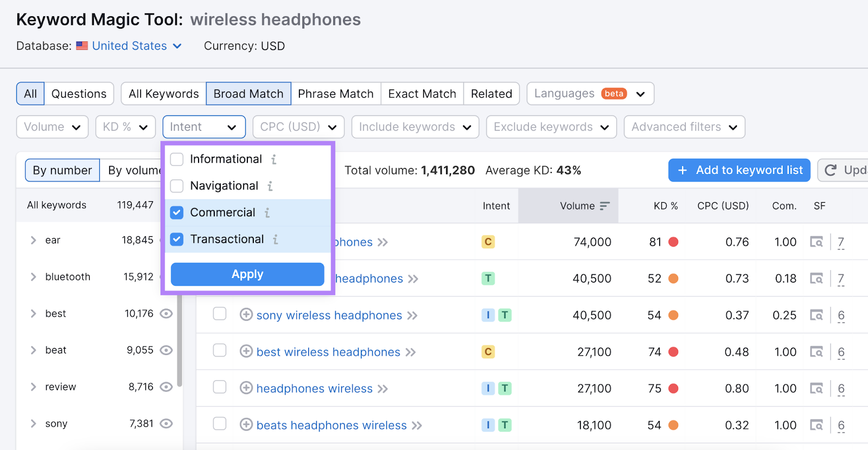The height and width of the screenshot is (450, 868).
Task: Open Exclude keywords dropdown
Action: [x=551, y=127]
